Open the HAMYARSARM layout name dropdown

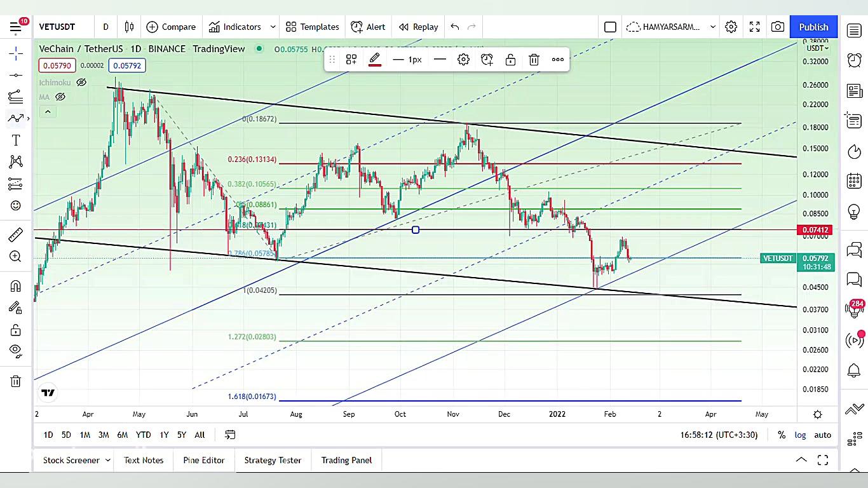[663, 27]
